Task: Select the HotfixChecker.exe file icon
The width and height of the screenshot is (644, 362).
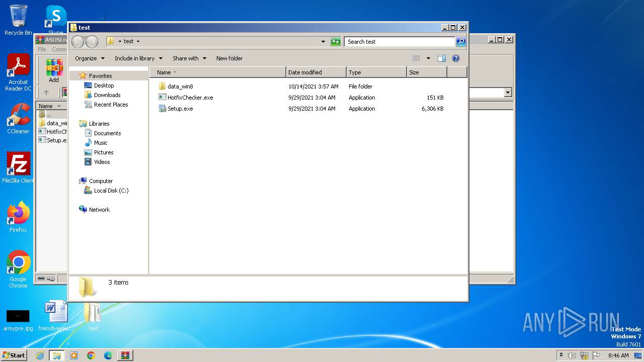Action: (162, 98)
